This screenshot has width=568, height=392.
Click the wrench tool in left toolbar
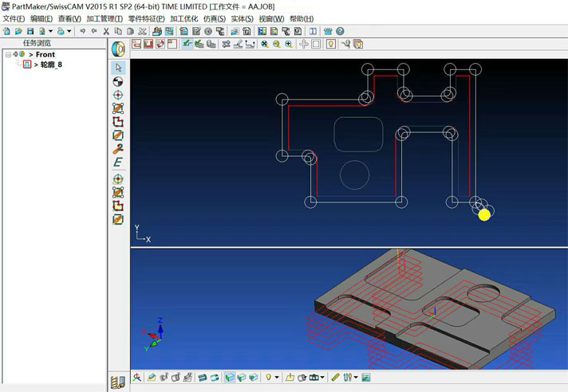click(118, 148)
